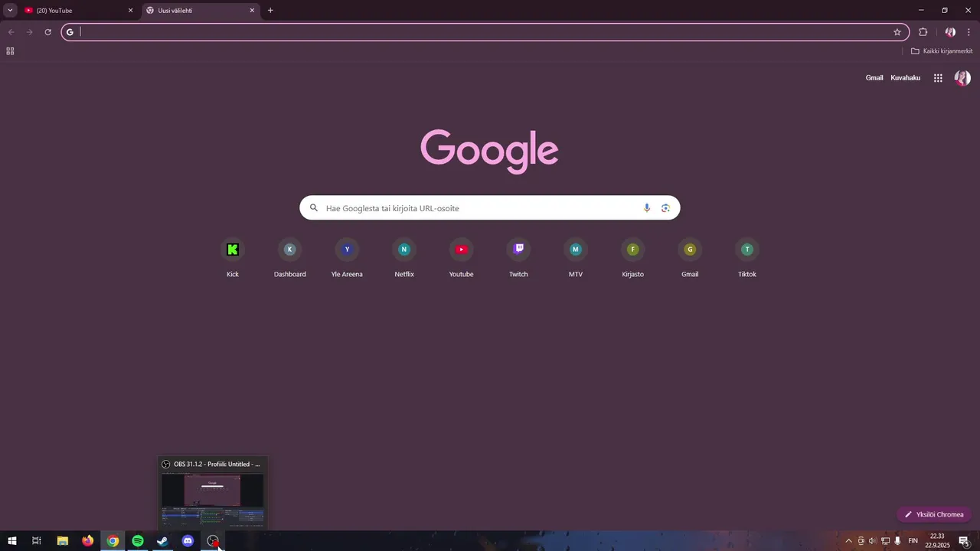
Task: Open Kaikki kirjanmerkit bookmarks folder
Action: coord(942,51)
